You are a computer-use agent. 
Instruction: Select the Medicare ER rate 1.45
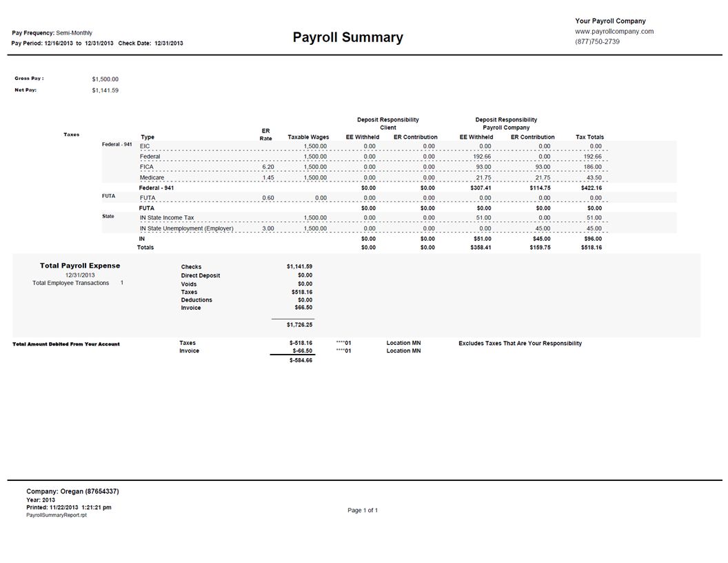pos(268,178)
